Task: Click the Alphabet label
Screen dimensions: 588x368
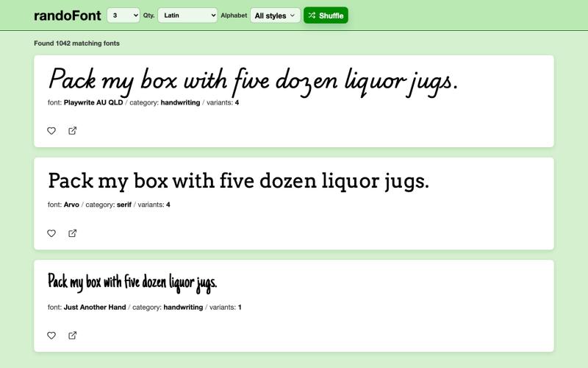Action: pyautogui.click(x=234, y=15)
